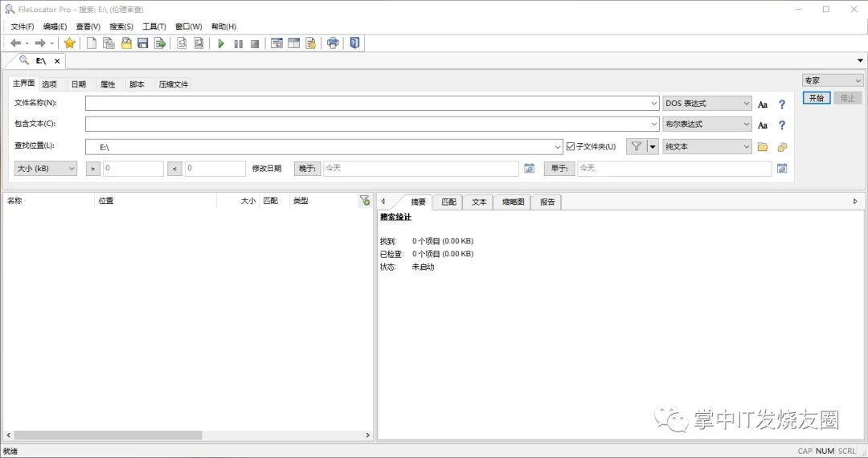868x458 pixels.
Task: Sort by the 名称 column header
Action: coord(49,201)
